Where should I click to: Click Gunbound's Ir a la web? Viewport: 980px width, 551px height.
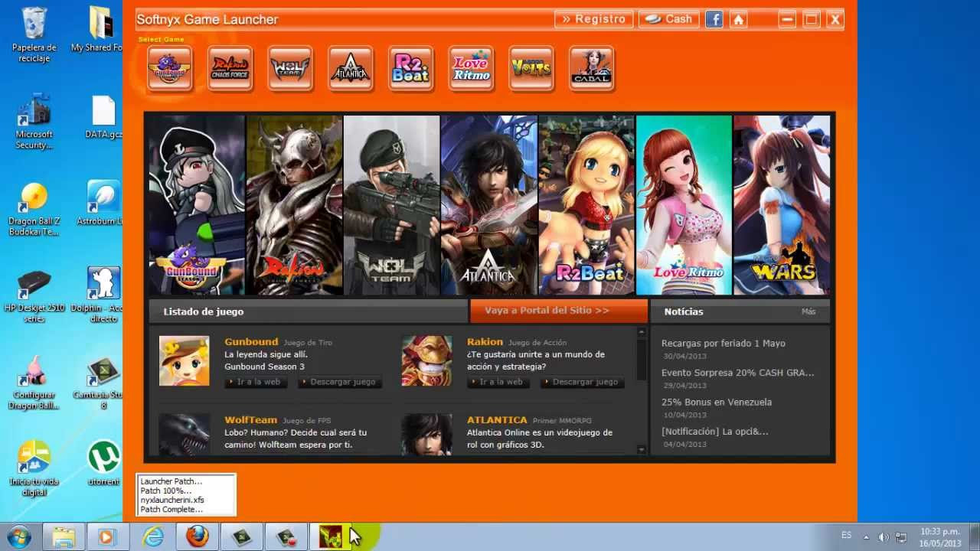256,382
